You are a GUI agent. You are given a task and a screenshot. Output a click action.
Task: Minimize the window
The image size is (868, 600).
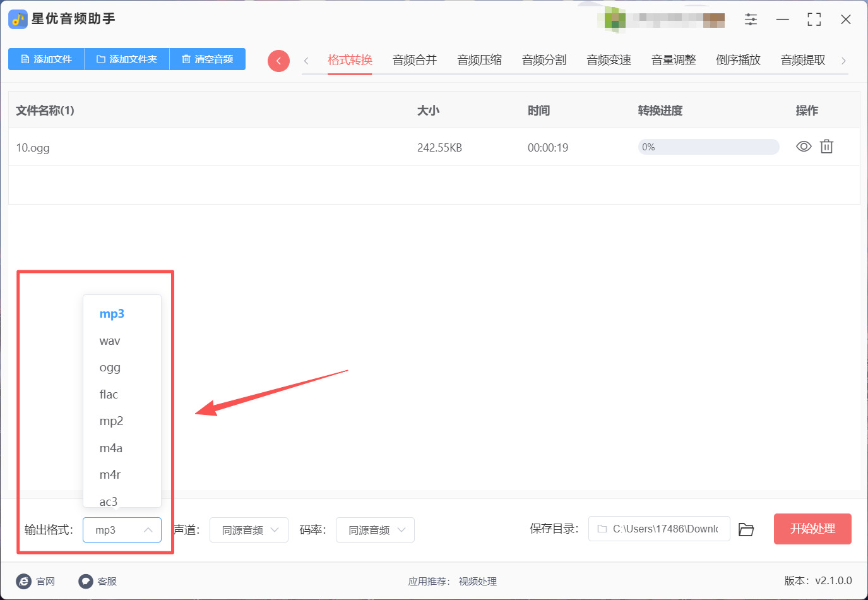[x=783, y=20]
